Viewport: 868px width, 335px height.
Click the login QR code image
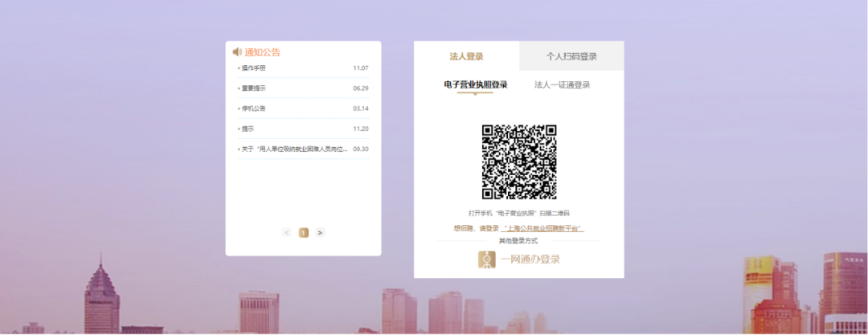click(519, 161)
